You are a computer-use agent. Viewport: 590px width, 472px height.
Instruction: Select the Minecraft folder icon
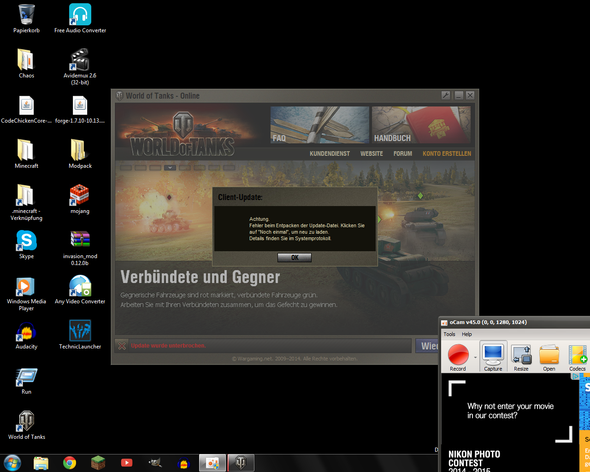[26, 154]
